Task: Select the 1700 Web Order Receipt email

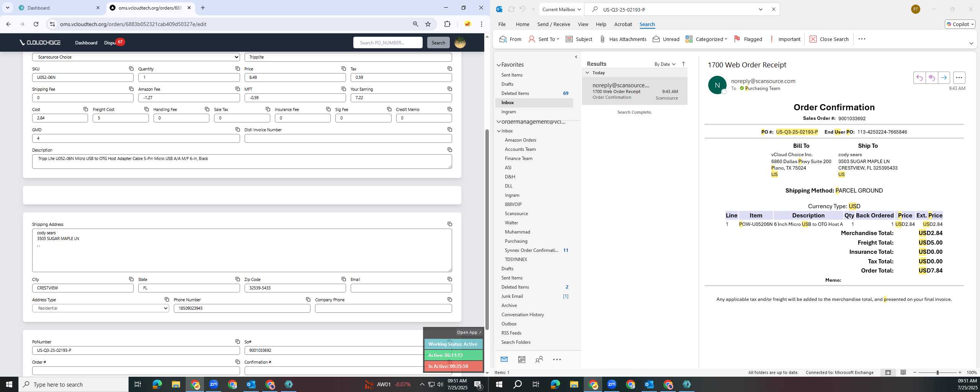Action: [635, 91]
